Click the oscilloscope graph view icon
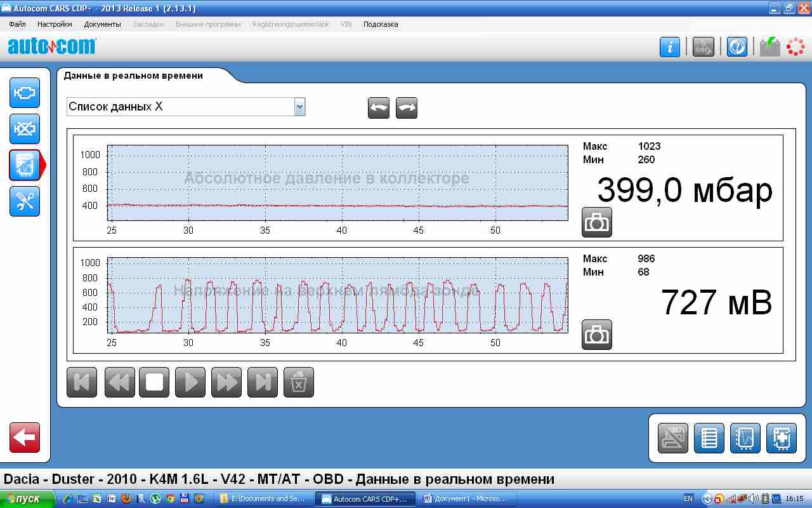 click(745, 438)
